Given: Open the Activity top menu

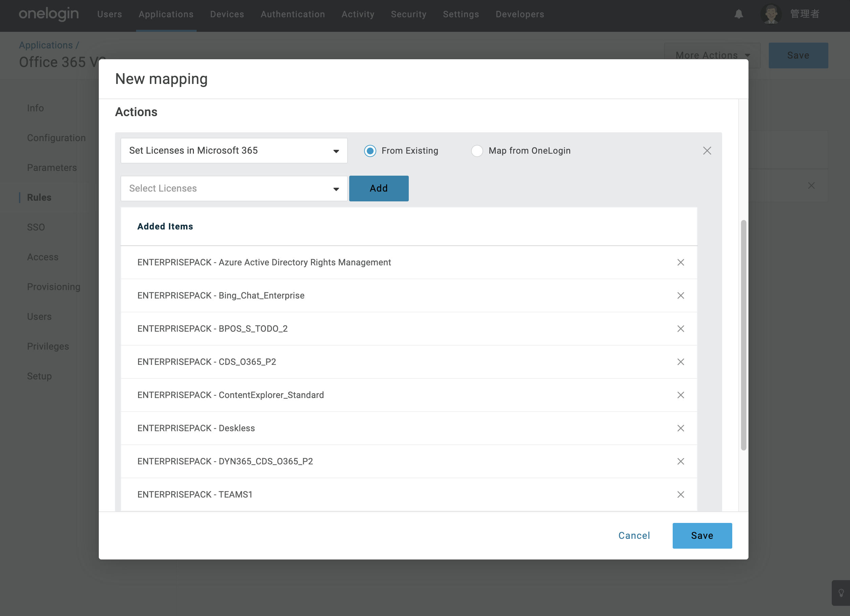Looking at the screenshot, I should pyautogui.click(x=358, y=14).
